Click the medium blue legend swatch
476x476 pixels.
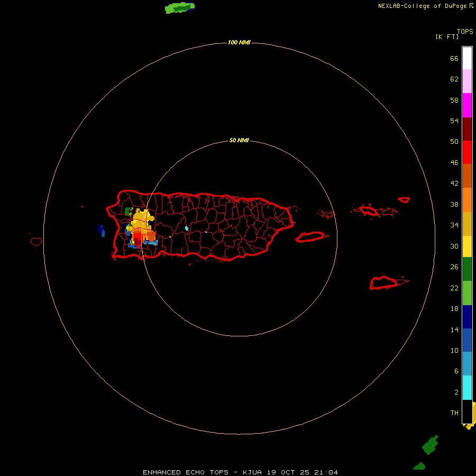click(467, 340)
